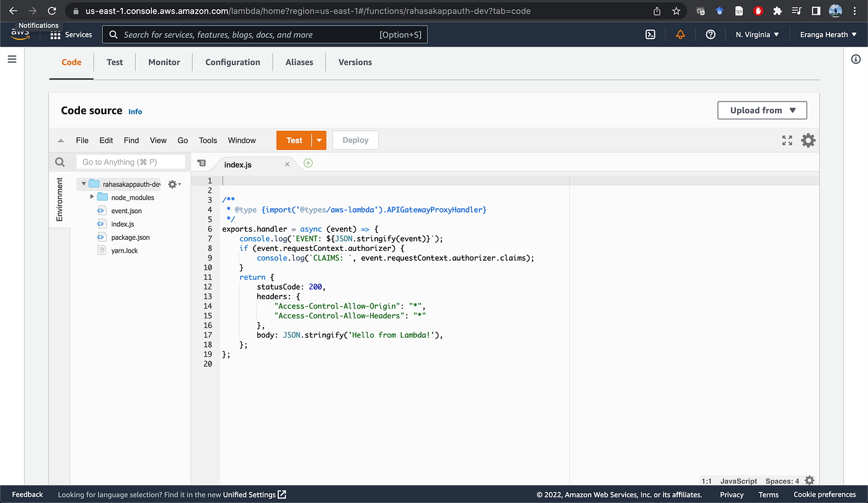Image resolution: width=868 pixels, height=503 pixels.
Task: Open the environment folder settings gear
Action: 174,184
